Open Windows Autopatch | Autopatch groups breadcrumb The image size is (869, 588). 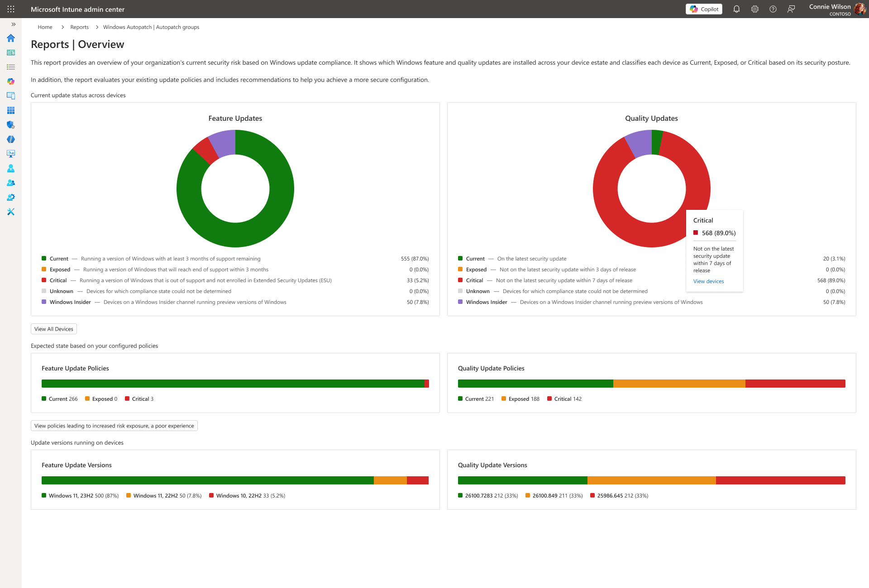(151, 27)
